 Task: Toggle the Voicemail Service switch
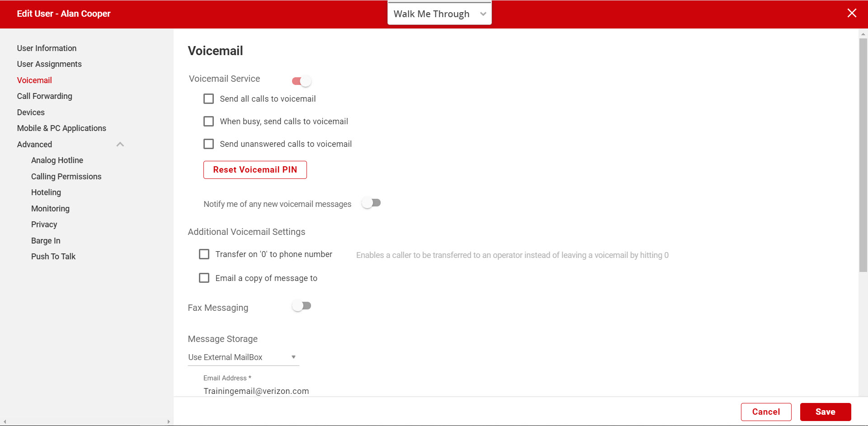(x=302, y=81)
